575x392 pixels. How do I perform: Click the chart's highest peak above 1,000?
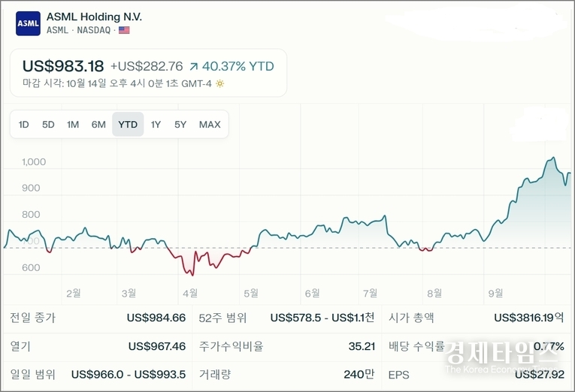click(x=553, y=158)
